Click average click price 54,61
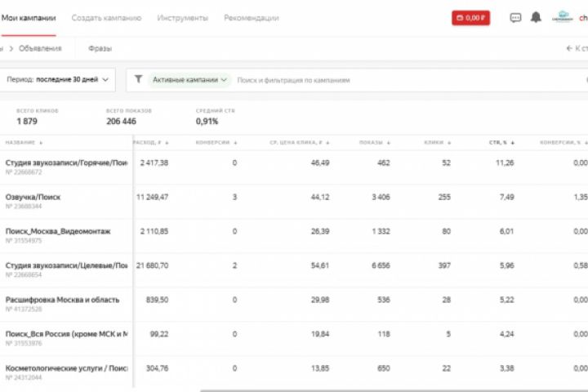The image size is (588, 392). [x=320, y=265]
